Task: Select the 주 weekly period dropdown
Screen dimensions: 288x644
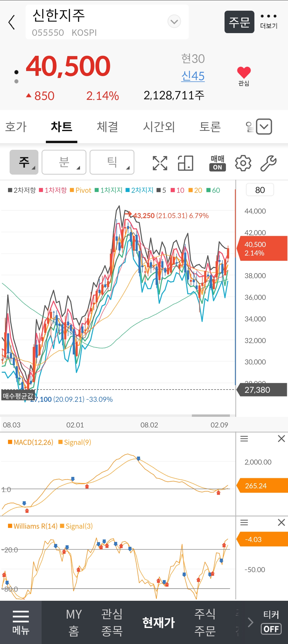Action: 24,162
